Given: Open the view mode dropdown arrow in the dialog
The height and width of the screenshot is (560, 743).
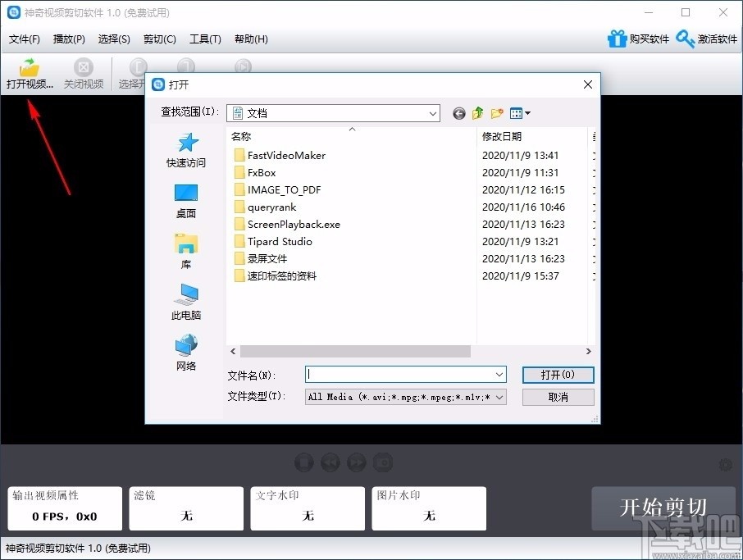Looking at the screenshot, I should [528, 112].
